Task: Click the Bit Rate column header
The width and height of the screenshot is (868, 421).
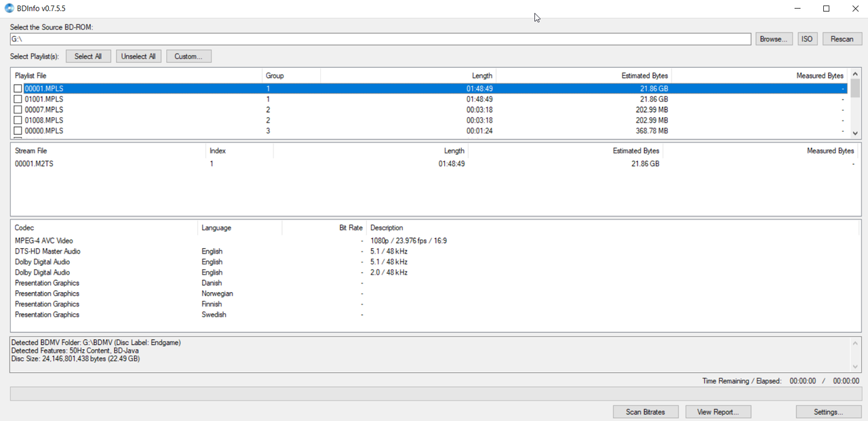Action: 324,228
